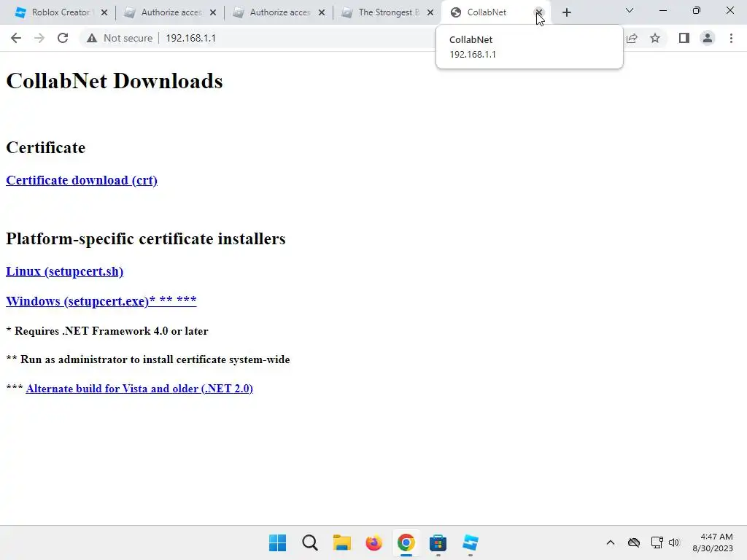The height and width of the screenshot is (560, 747).
Task: Close the second Authorize access tab
Action: point(322,12)
